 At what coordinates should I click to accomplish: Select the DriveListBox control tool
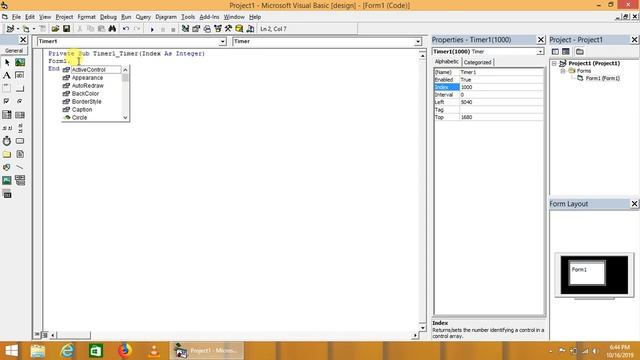20,141
